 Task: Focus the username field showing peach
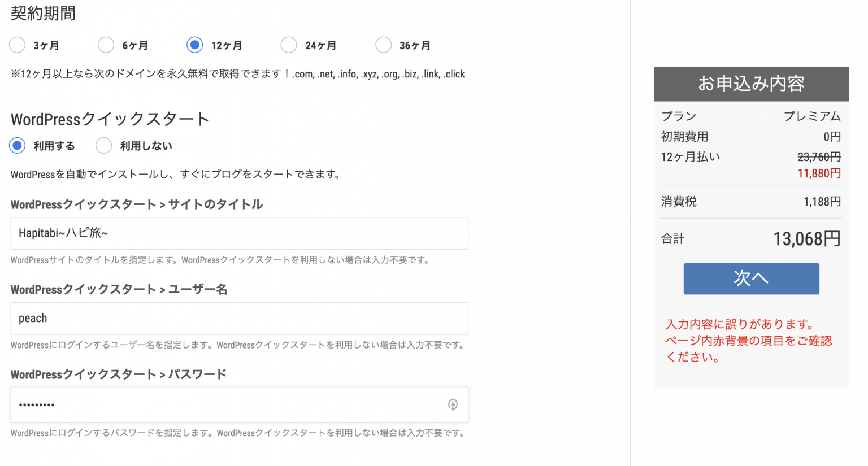[x=239, y=319]
